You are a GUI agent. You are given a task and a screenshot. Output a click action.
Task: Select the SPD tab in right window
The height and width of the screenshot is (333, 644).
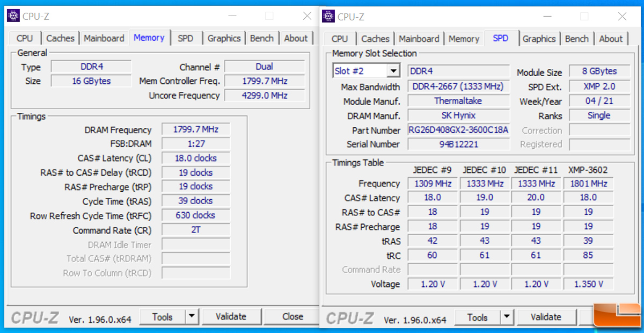pos(501,38)
